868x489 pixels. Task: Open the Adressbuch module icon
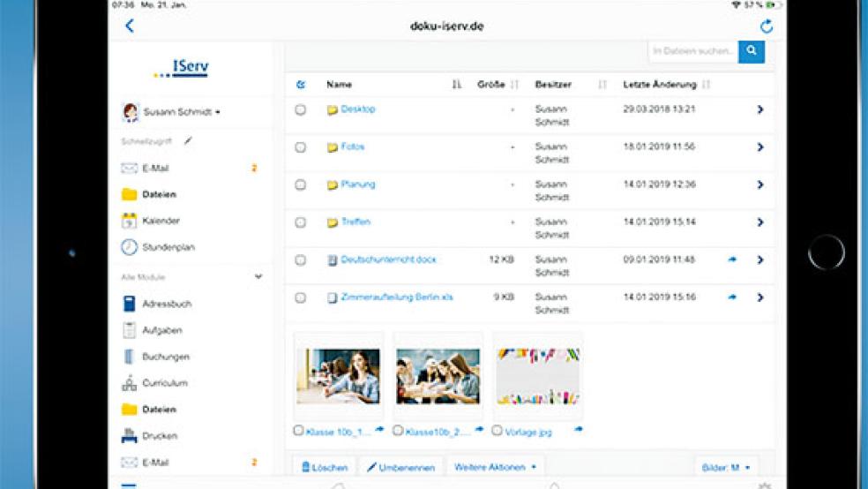coord(129,304)
